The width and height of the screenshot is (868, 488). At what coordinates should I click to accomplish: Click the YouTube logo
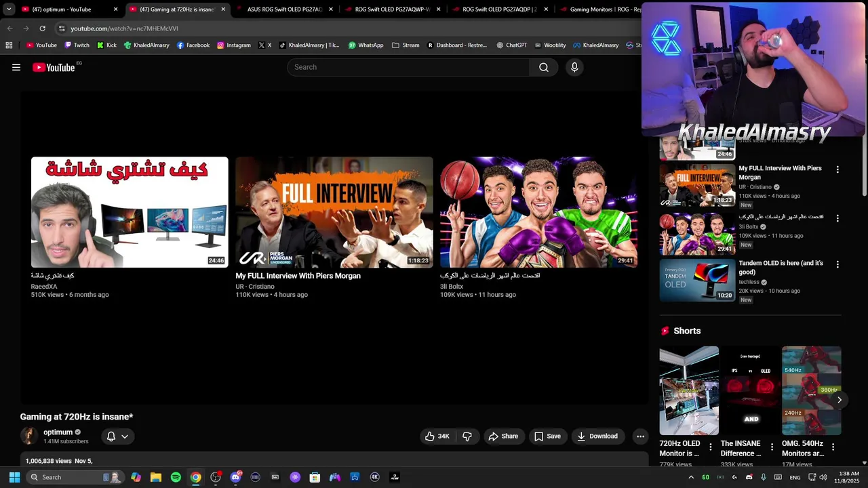tap(54, 67)
